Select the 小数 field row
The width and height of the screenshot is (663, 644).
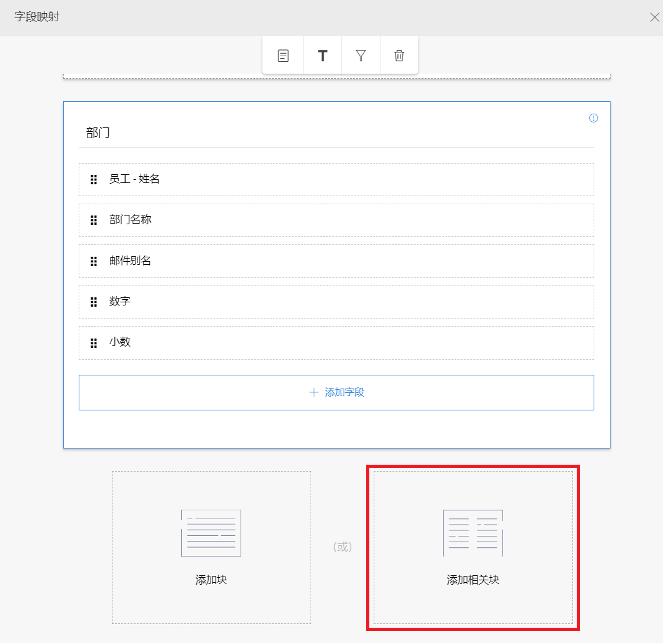pyautogui.click(x=336, y=342)
